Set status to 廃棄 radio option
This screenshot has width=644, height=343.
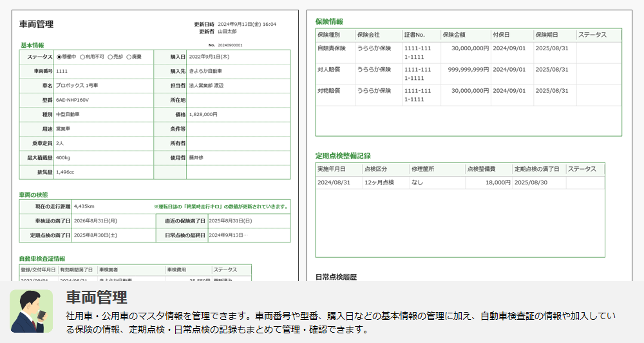(x=129, y=57)
